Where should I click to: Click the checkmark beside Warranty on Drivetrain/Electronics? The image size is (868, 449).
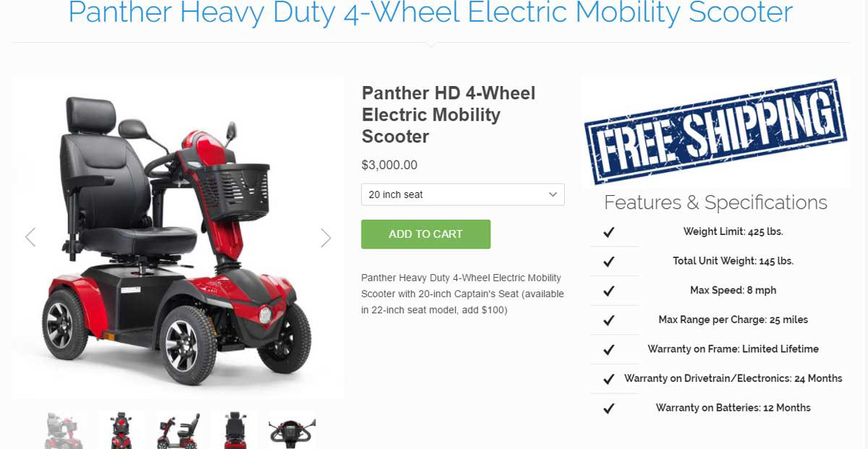click(x=609, y=379)
